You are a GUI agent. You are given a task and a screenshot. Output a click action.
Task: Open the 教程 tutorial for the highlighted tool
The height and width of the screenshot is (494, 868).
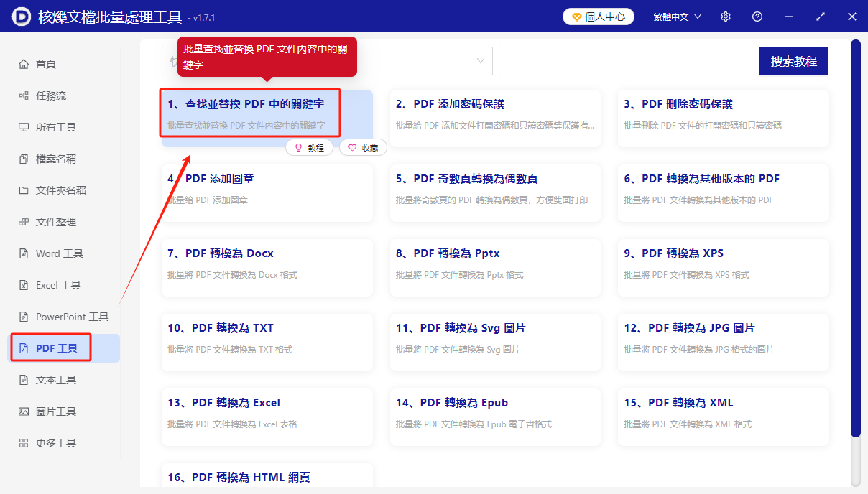[310, 147]
